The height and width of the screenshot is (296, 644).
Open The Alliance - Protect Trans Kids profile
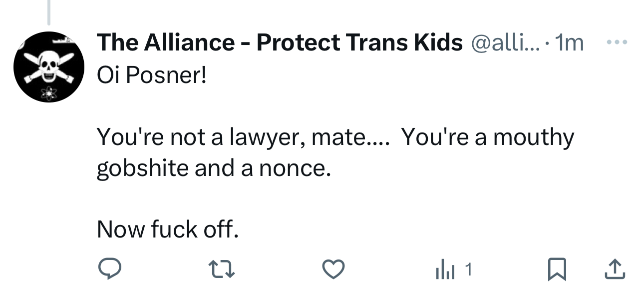[280, 43]
